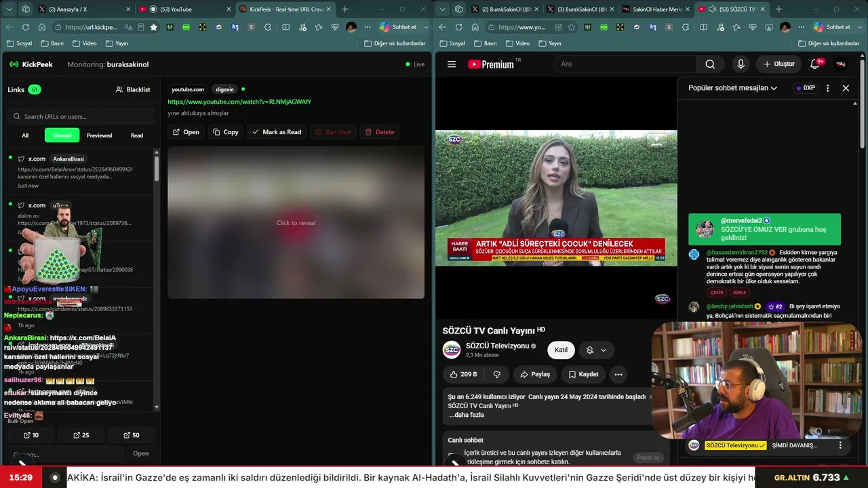868x488 pixels.
Task: Save the video with Kaydet
Action: pyautogui.click(x=583, y=374)
